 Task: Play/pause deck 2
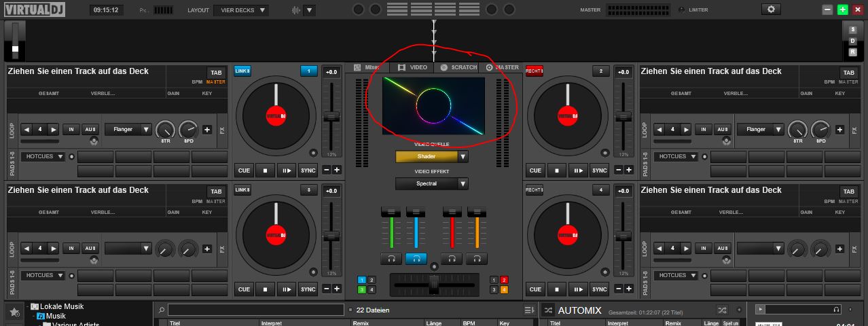578,170
